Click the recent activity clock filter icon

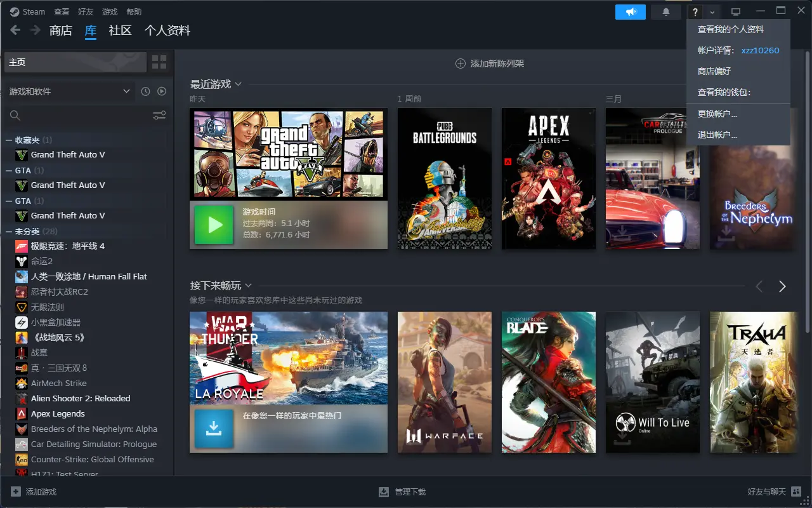145,91
